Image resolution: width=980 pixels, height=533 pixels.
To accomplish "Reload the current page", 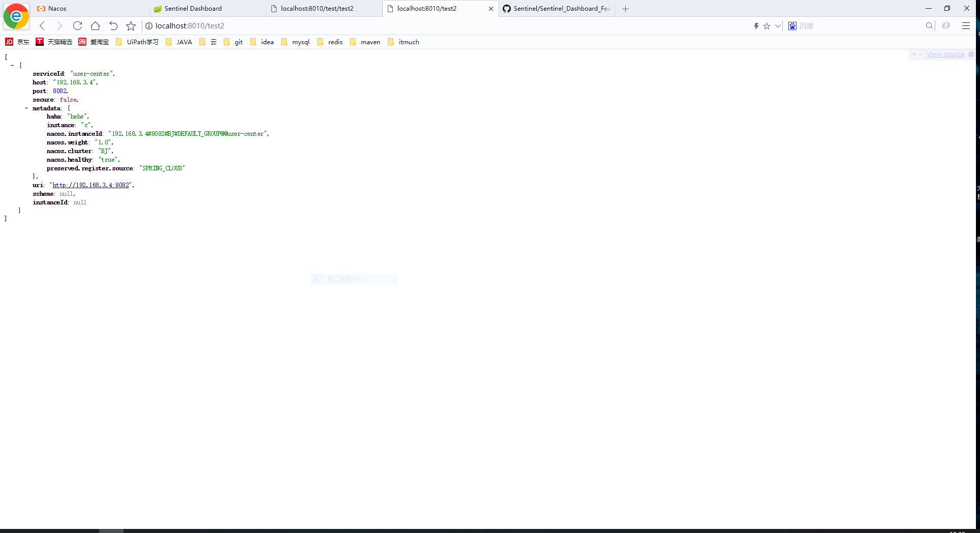I will tap(77, 26).
